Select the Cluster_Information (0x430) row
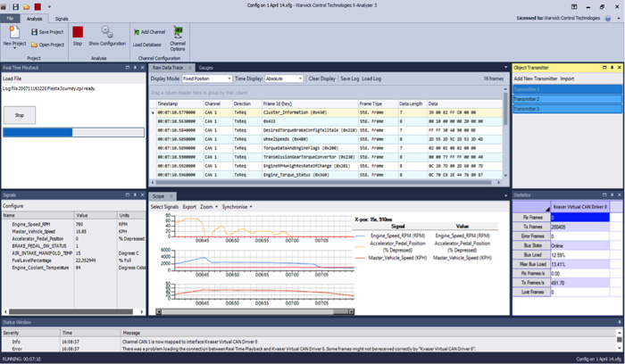 (x=326, y=112)
